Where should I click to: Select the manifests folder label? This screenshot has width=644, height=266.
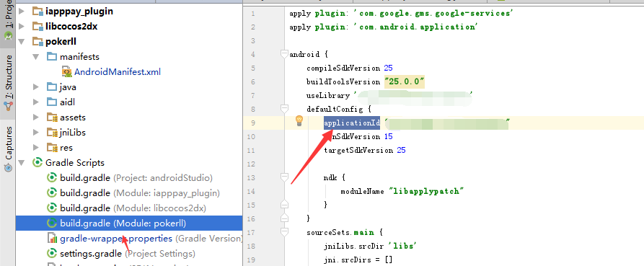(79, 57)
